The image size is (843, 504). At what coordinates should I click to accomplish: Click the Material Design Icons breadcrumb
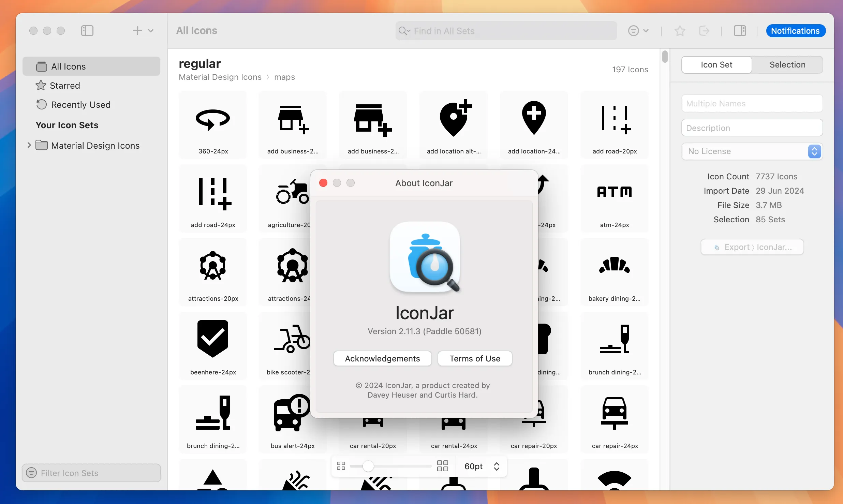(220, 77)
